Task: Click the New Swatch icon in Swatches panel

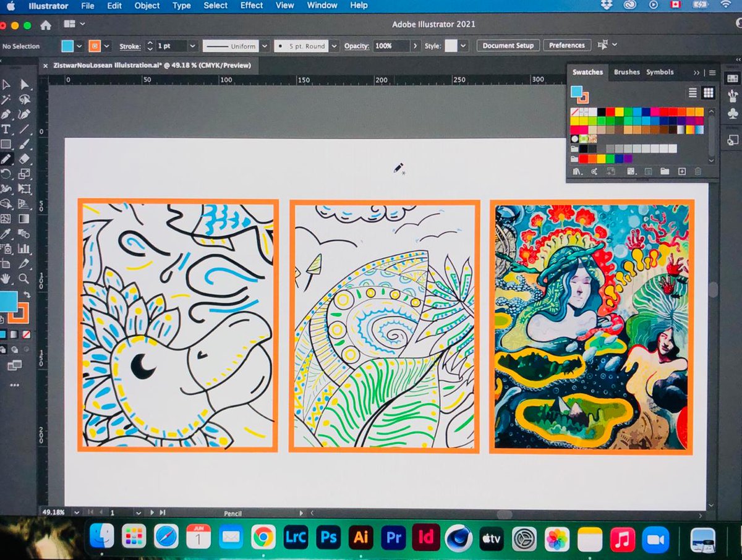Action: point(681,172)
